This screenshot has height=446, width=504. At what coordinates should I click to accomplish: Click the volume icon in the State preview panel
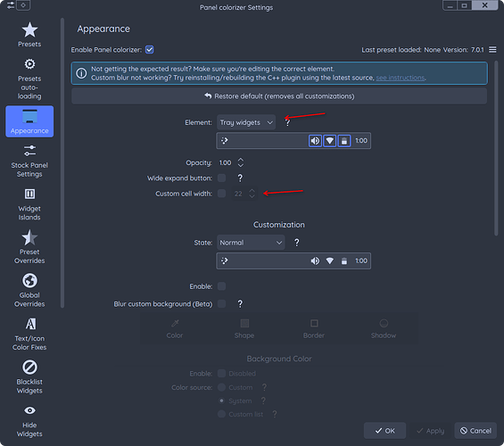315,261
